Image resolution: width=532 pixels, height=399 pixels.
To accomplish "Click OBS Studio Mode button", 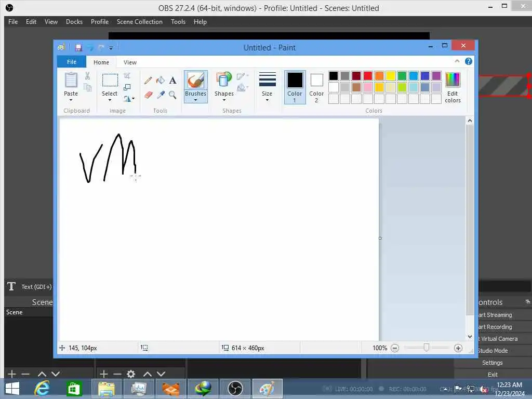I will coord(493,351).
